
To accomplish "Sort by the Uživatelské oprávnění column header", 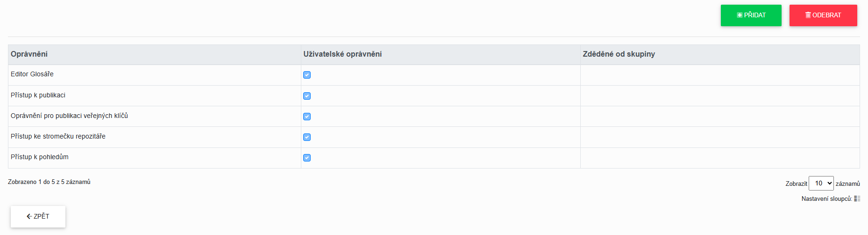I will point(342,54).
